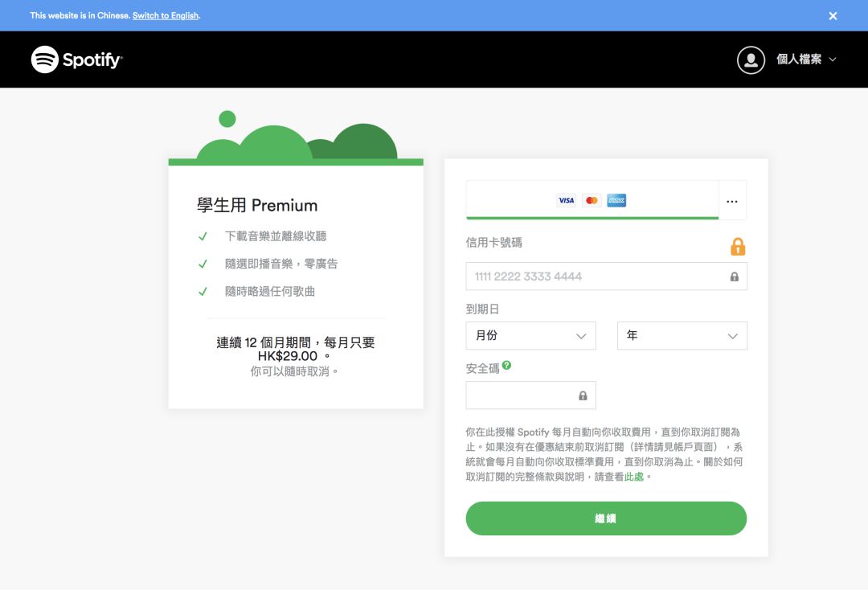Screen dimensions: 868x590
Task: Click the Spotify logo in header
Action: (76, 59)
